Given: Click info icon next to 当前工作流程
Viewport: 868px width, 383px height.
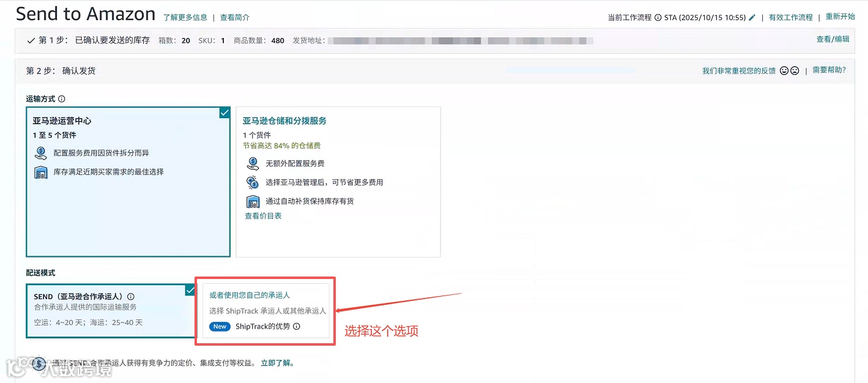Looking at the screenshot, I should click(x=658, y=18).
